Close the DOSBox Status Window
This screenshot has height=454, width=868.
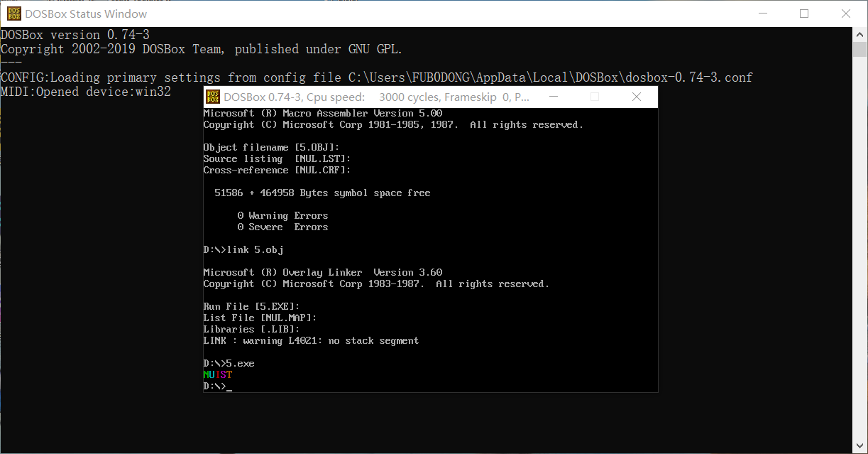(846, 13)
